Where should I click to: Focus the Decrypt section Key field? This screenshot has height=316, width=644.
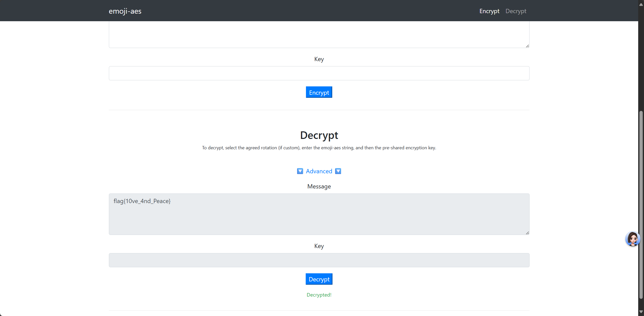click(319, 260)
